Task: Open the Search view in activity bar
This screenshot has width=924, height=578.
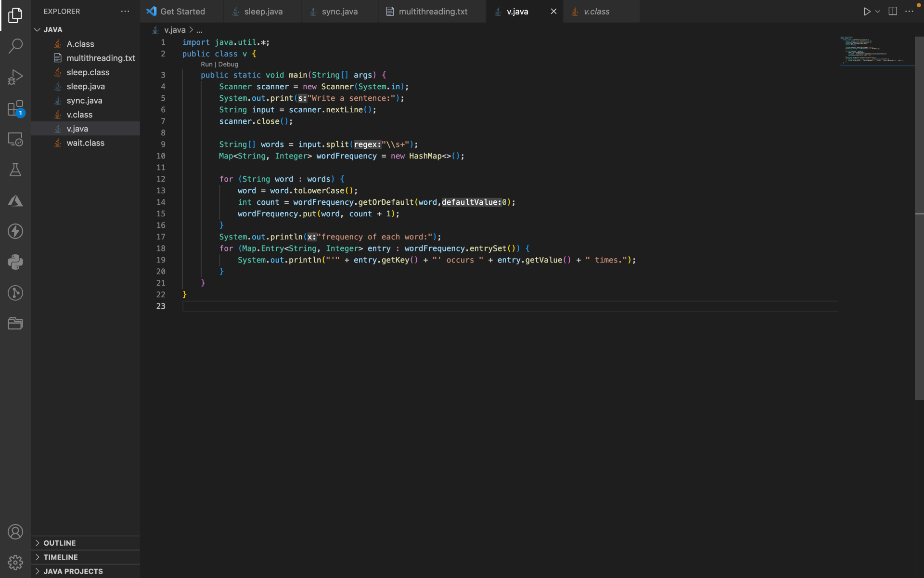Action: (15, 46)
